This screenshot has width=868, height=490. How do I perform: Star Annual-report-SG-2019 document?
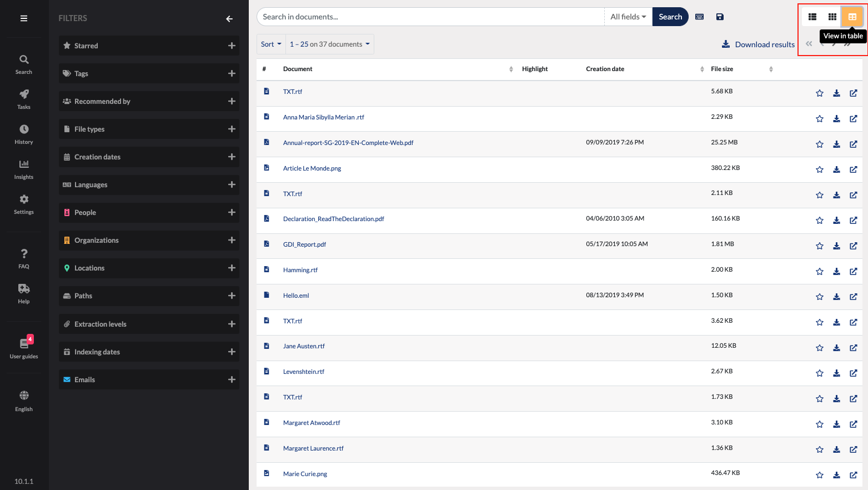(820, 144)
